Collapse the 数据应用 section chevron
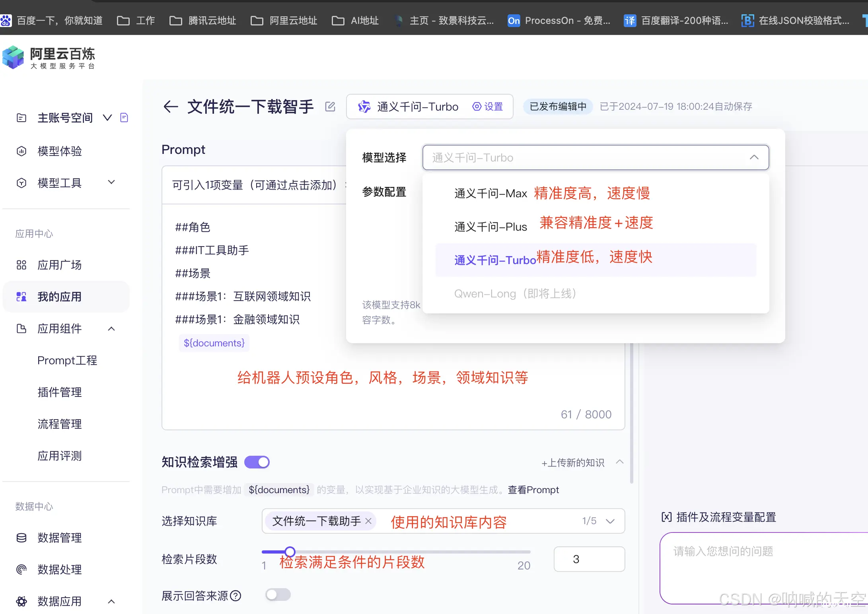Screen dimensions: 868x614 pyautogui.click(x=111, y=602)
